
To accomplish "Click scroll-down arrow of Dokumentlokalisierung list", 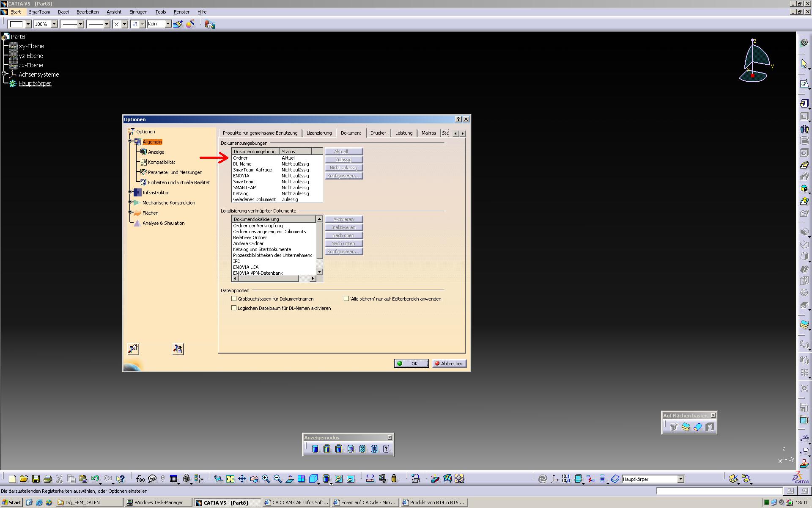I will tap(319, 271).
